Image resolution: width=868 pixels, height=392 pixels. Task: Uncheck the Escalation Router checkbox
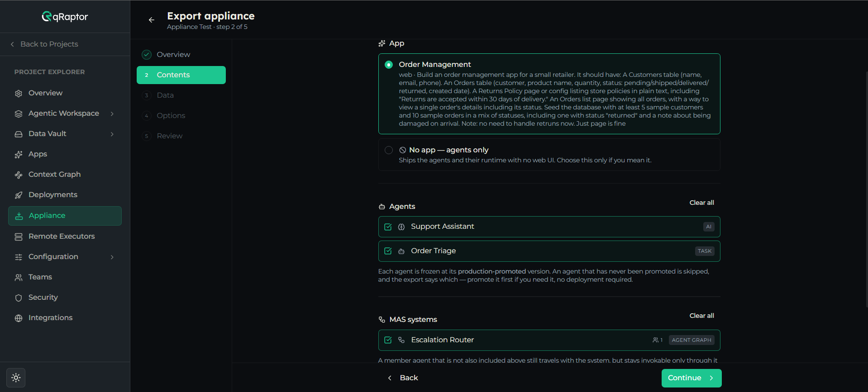coord(388,340)
